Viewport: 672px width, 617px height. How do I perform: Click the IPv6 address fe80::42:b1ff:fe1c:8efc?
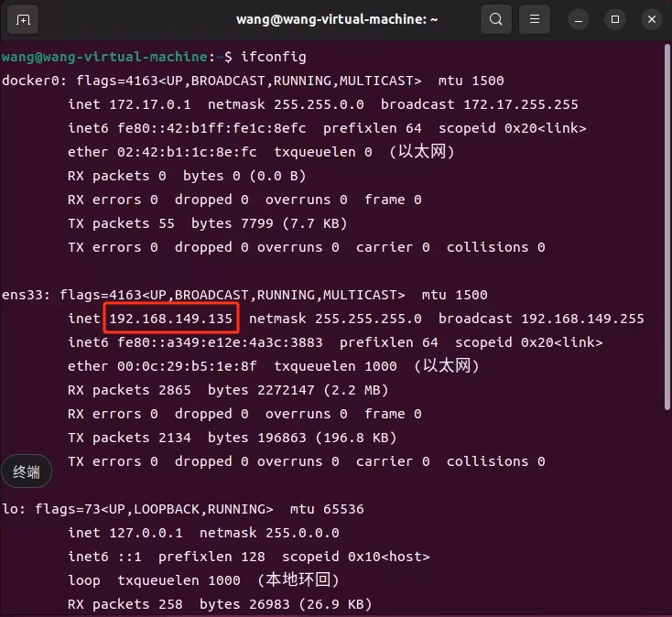[x=211, y=128]
